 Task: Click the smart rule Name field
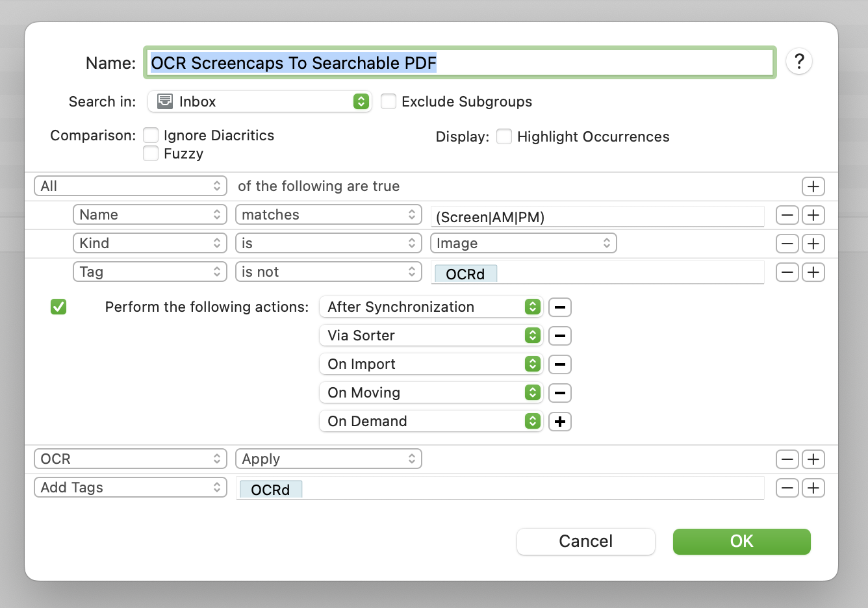tap(460, 62)
